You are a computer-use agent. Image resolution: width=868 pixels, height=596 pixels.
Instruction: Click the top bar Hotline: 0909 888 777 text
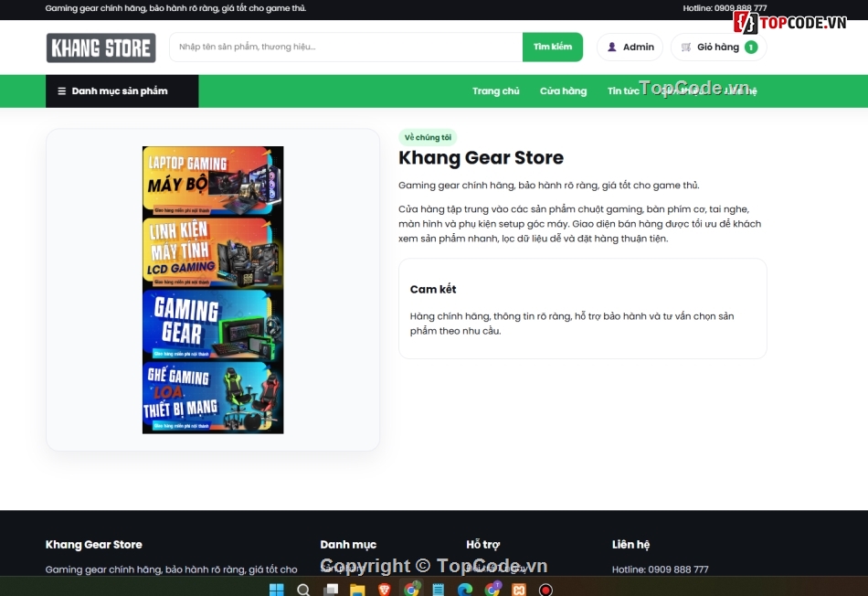[x=725, y=7]
